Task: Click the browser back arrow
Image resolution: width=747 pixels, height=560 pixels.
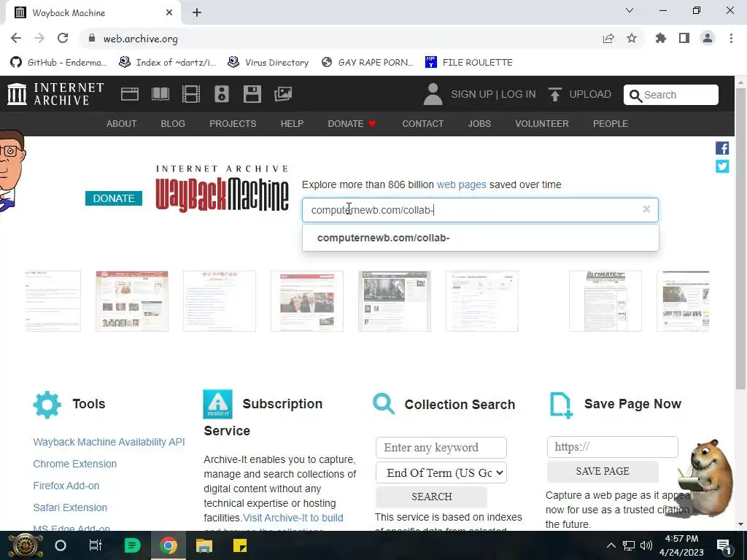Action: pyautogui.click(x=16, y=38)
